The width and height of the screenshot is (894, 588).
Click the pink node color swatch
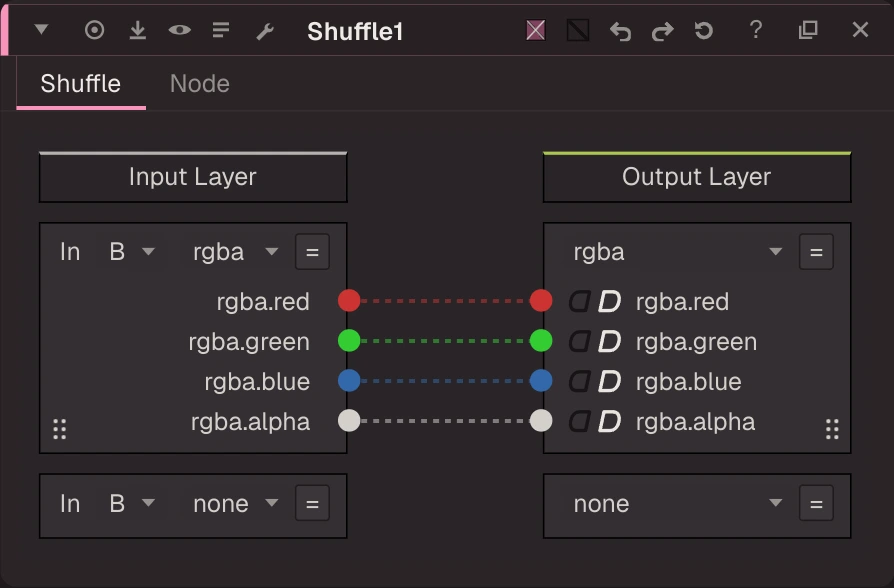(x=535, y=30)
